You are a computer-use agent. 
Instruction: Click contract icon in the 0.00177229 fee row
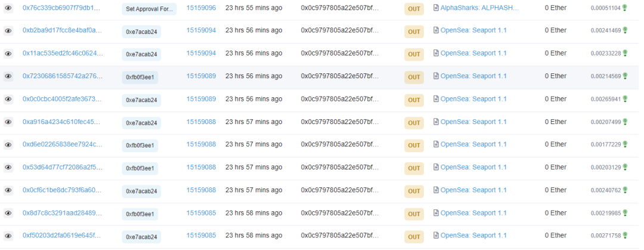(x=436, y=144)
